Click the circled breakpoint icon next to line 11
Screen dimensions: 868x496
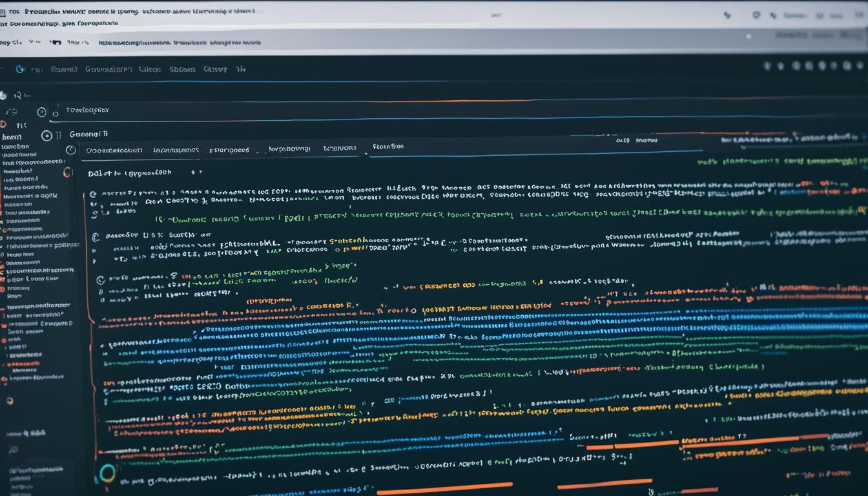[x=46, y=136]
